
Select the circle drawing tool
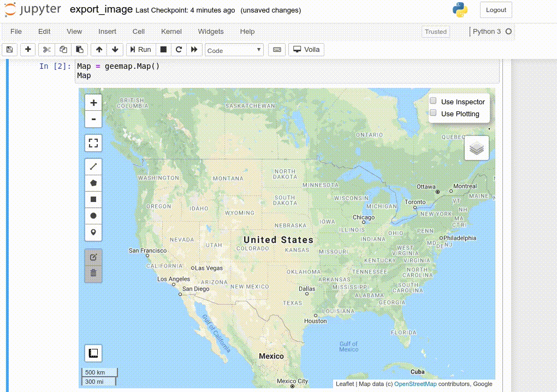[93, 216]
